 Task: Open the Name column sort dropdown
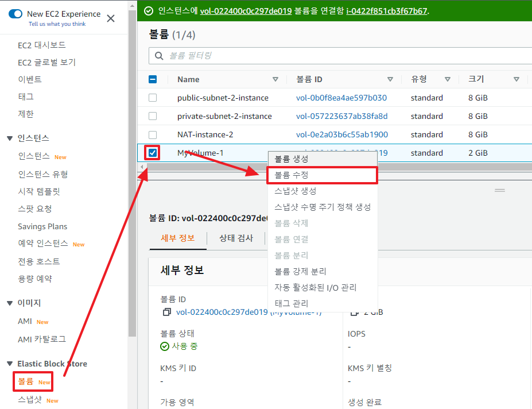(x=275, y=79)
